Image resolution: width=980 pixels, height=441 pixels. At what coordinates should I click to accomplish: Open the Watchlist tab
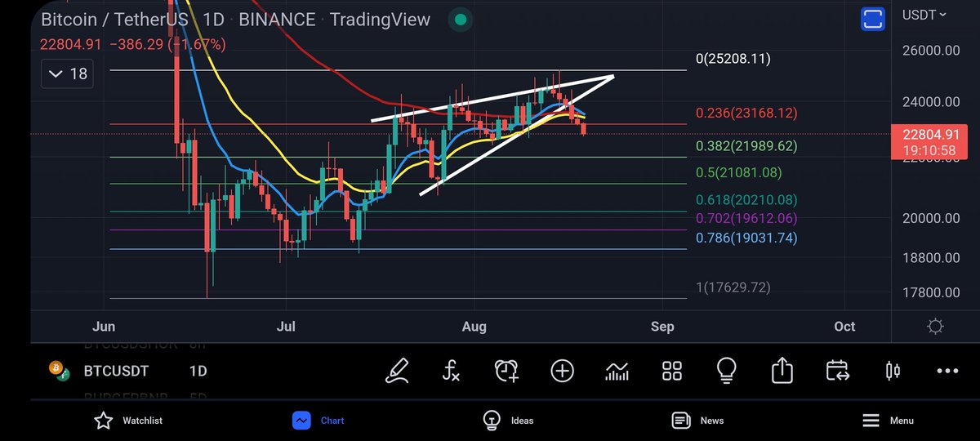click(x=128, y=421)
